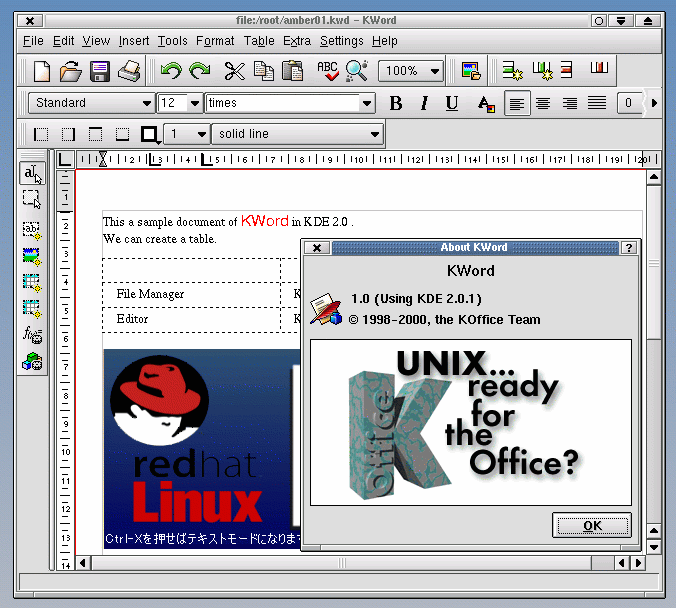The width and height of the screenshot is (676, 608).
Task: Cut selection with the scissors icon
Action: click(x=235, y=71)
